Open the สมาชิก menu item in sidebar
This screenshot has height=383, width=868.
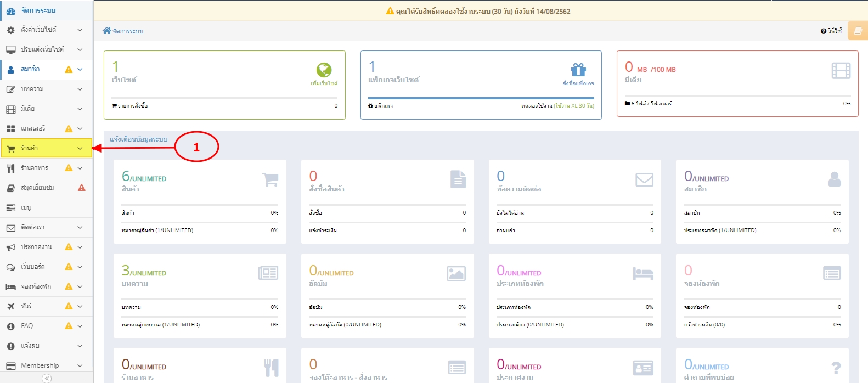pos(46,69)
